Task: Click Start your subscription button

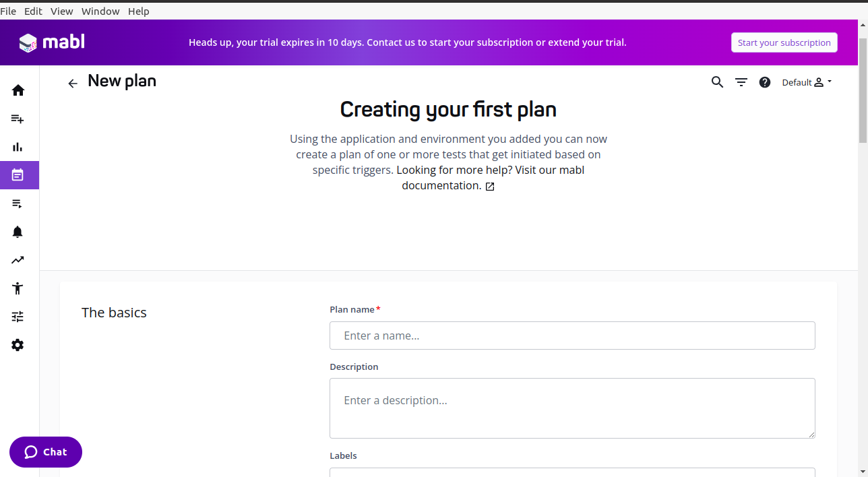Action: tap(784, 42)
